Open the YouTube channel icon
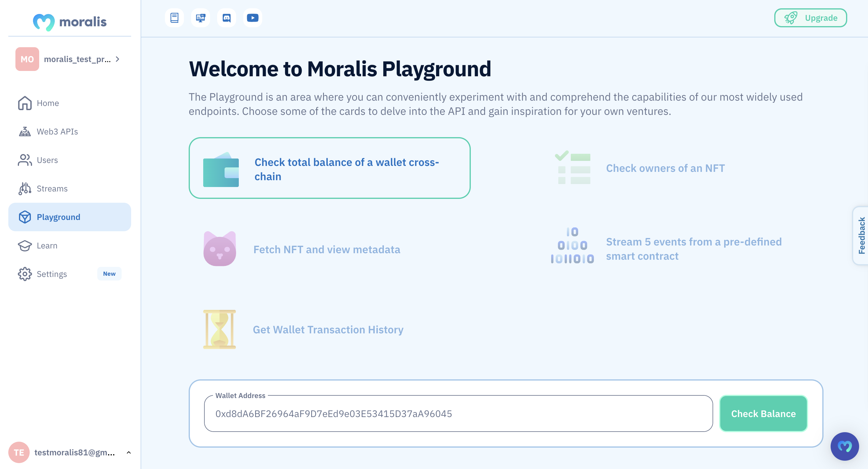This screenshot has width=868, height=469. [x=253, y=18]
